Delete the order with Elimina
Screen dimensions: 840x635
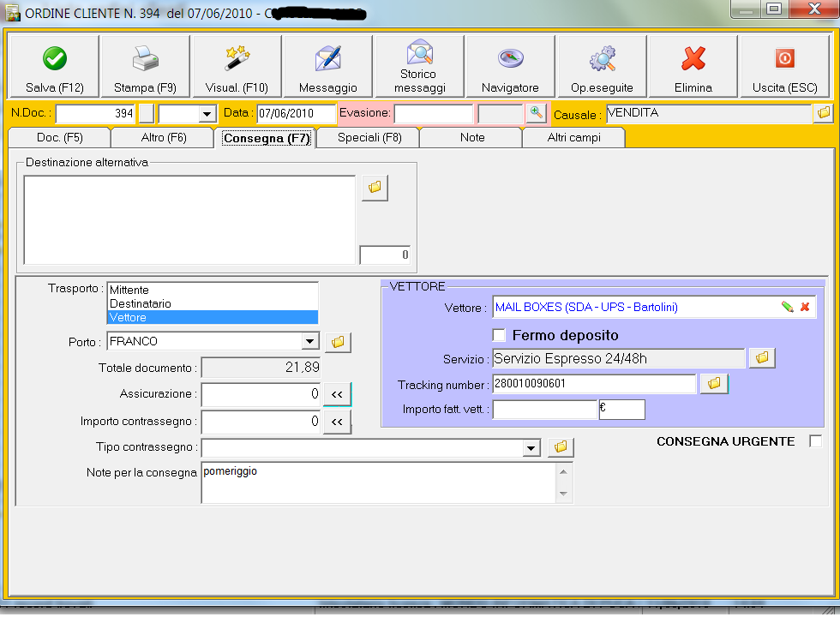click(693, 66)
